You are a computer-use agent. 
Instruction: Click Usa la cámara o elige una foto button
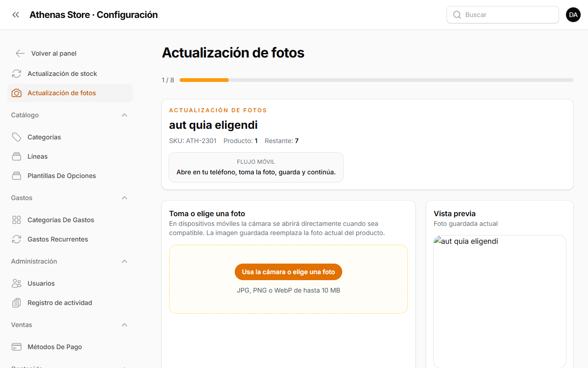tap(288, 272)
